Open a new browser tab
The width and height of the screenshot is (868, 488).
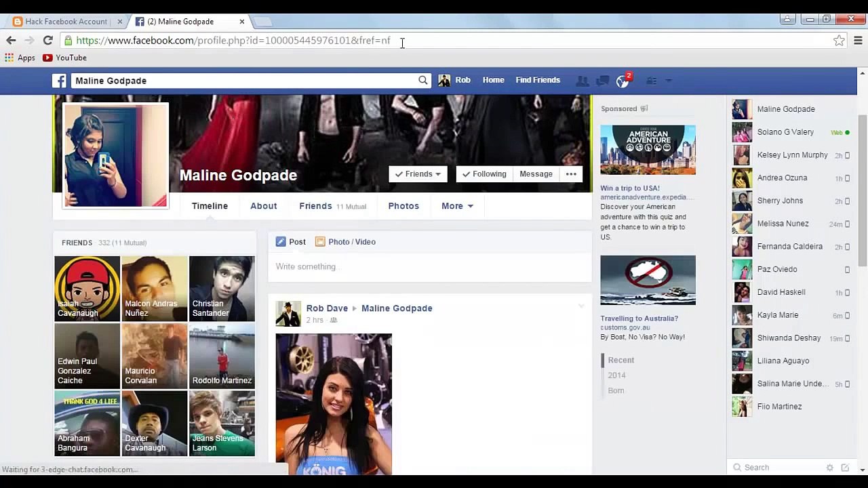[263, 22]
